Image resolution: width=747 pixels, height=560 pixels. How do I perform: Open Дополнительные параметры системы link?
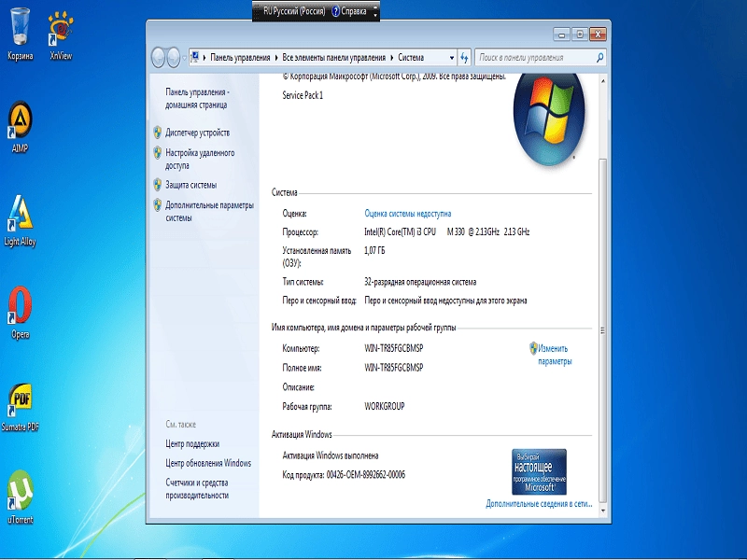(x=209, y=212)
